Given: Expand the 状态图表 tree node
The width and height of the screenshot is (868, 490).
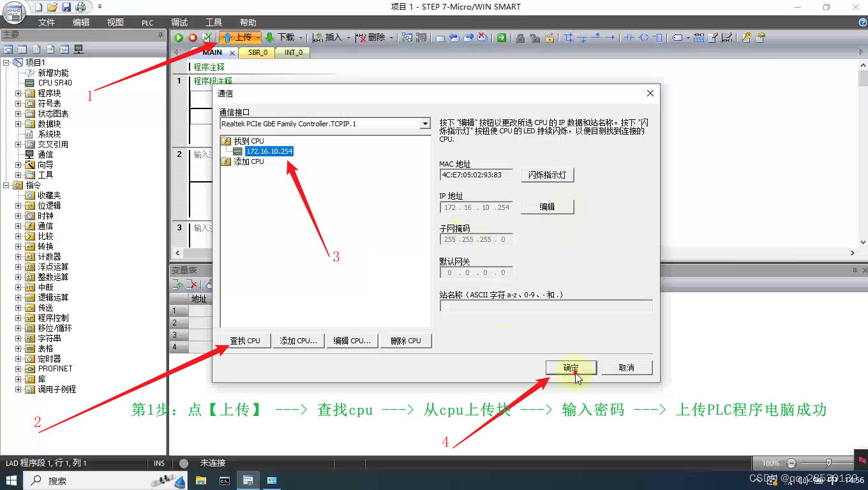Looking at the screenshot, I should tap(19, 114).
